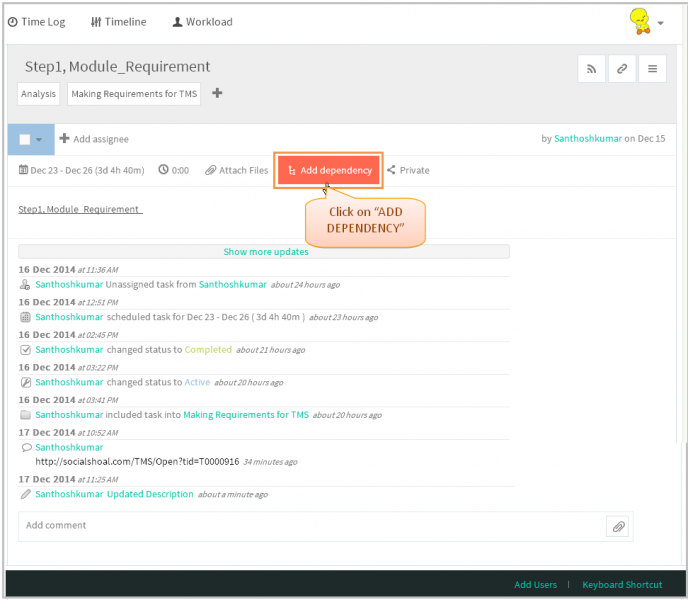Click Santhoshkumar in scheduled task entry
Screen dimensions: 688x600
click(69, 317)
